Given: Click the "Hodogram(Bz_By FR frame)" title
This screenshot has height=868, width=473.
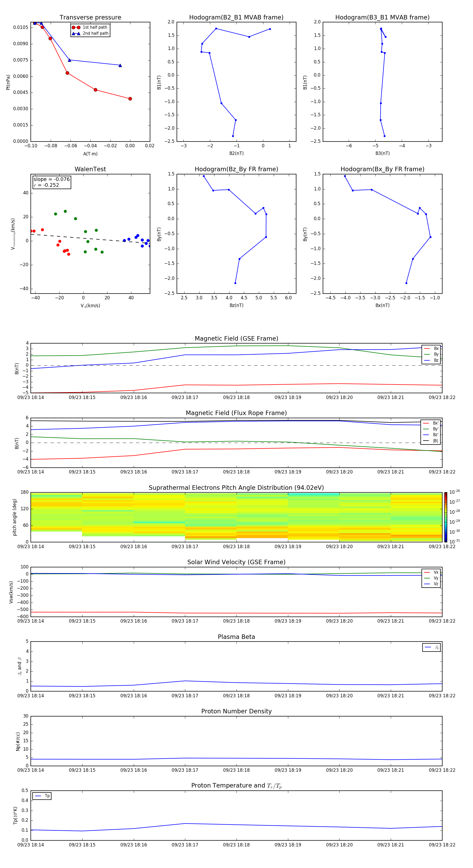Looking at the screenshot, I should (x=236, y=169).
